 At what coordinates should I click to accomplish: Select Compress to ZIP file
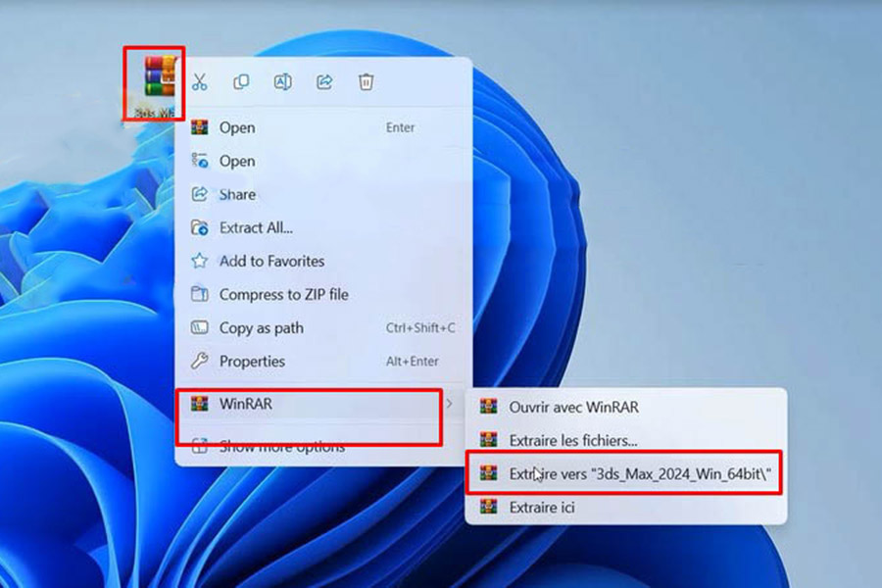click(283, 294)
